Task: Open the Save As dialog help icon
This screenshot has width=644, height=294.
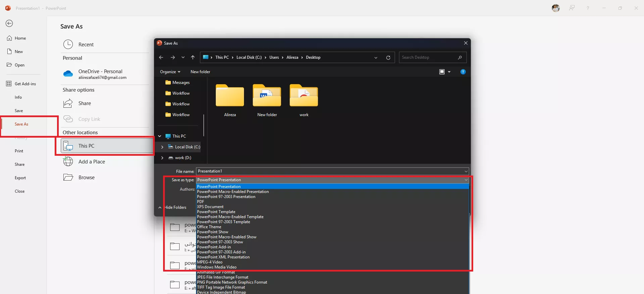Action: click(x=463, y=72)
